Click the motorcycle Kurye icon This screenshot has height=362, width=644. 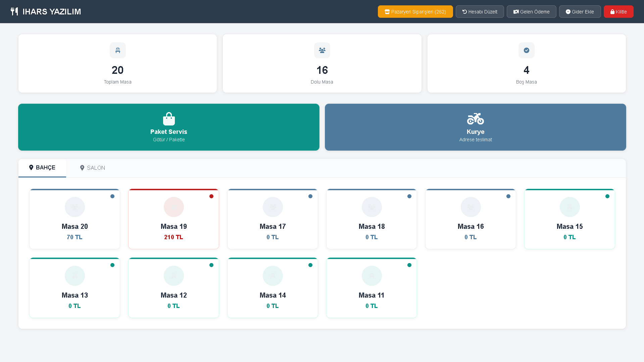coord(475,119)
